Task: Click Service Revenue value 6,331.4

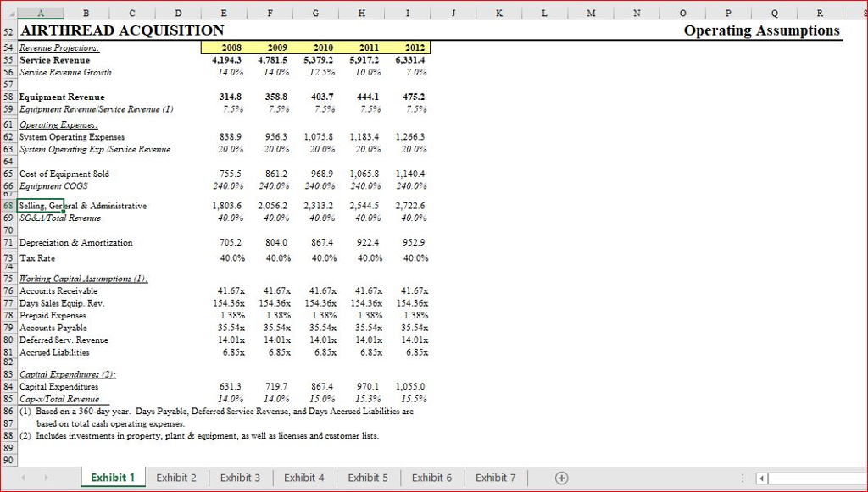Action: point(410,60)
